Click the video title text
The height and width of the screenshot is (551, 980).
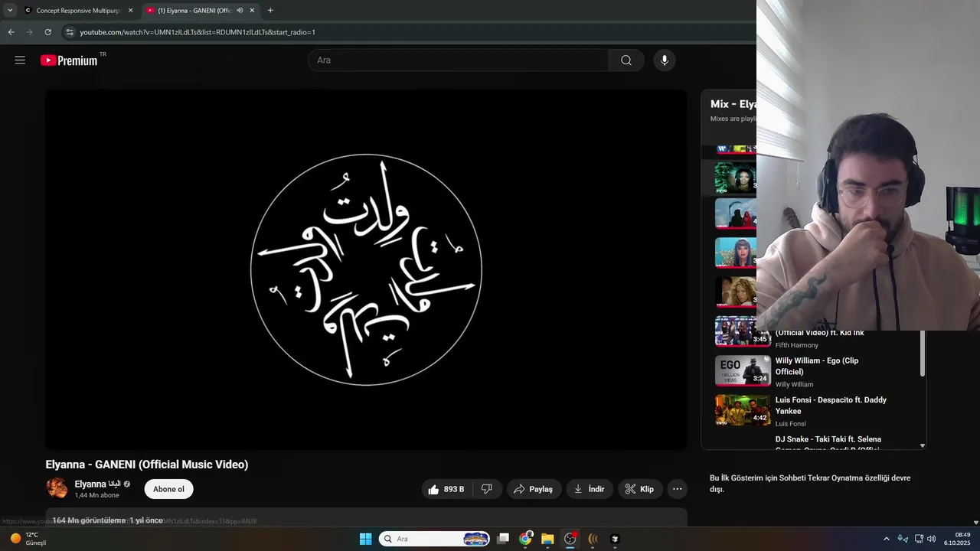click(147, 465)
